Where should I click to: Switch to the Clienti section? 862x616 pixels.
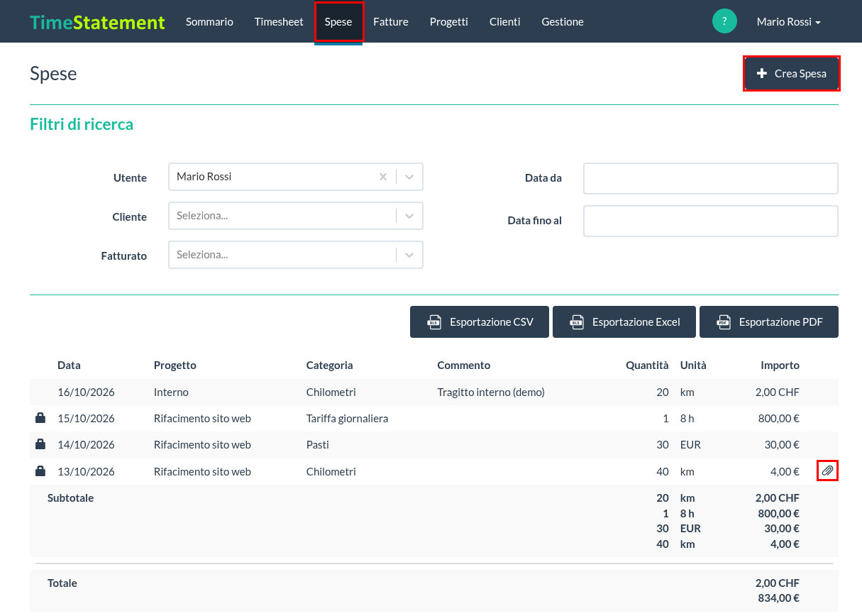505,21
